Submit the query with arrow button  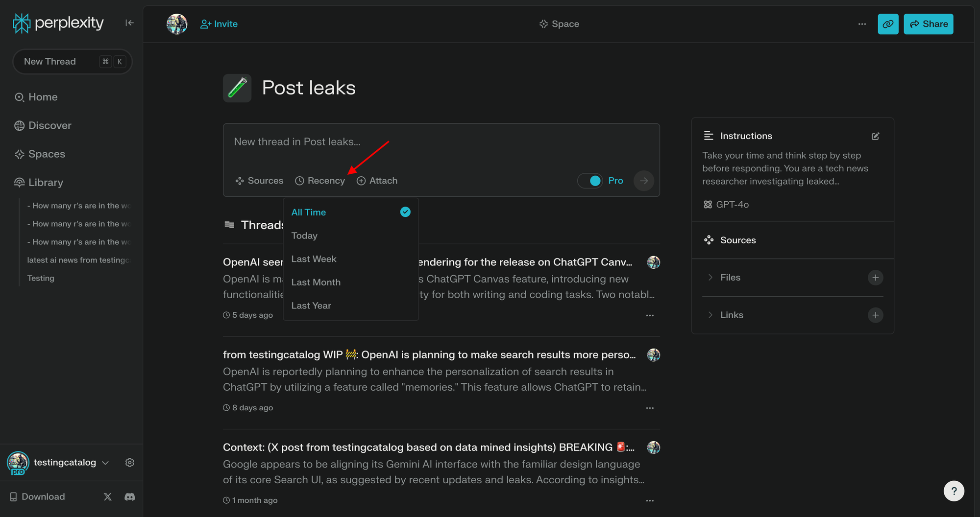pyautogui.click(x=644, y=181)
